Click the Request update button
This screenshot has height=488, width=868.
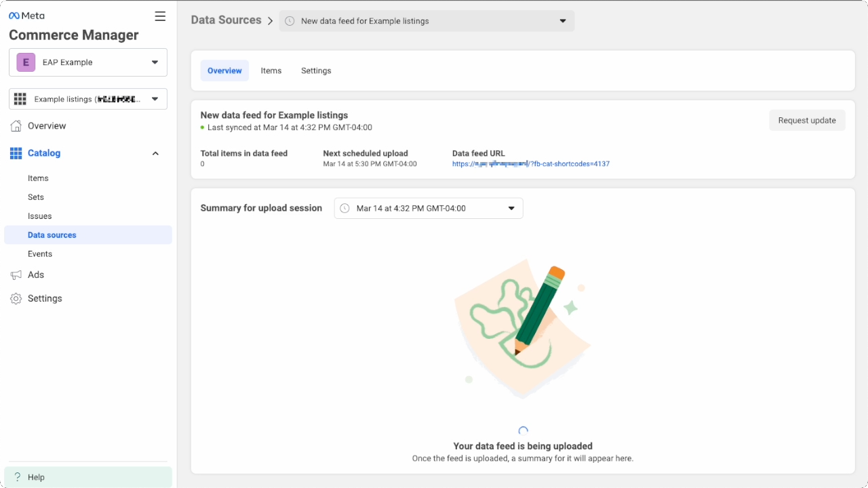click(x=807, y=120)
